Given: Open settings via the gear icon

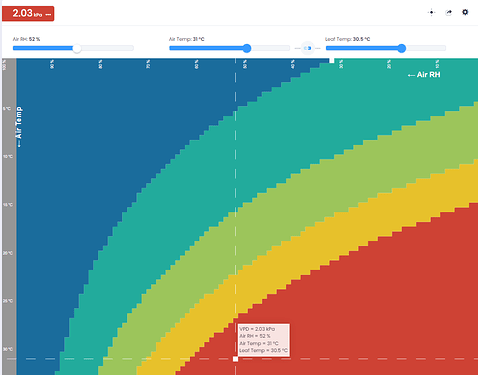Looking at the screenshot, I should coord(465,12).
